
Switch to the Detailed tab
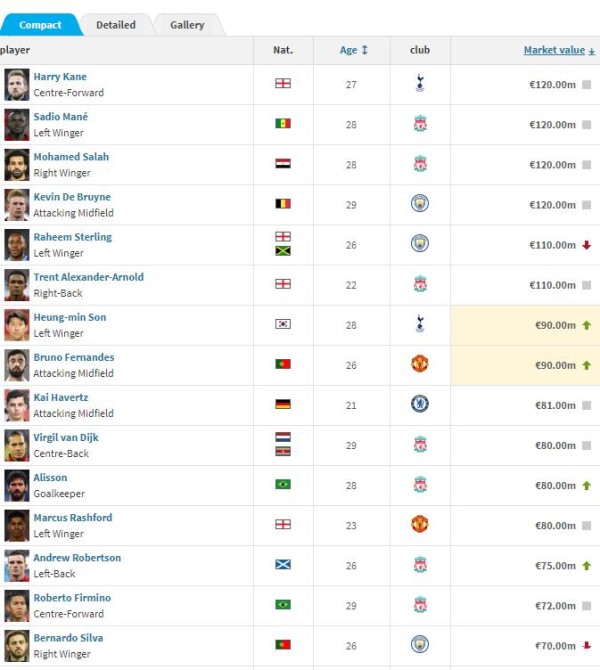tap(116, 25)
